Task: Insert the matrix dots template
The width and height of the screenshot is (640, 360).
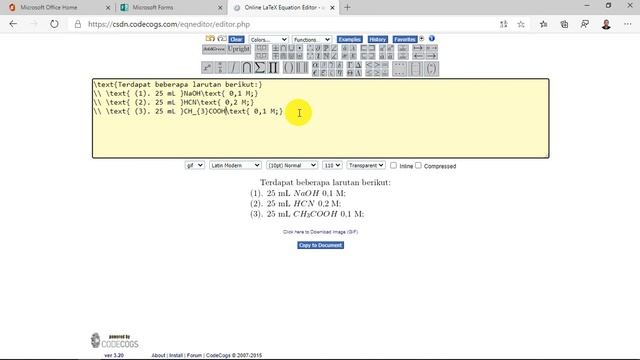Action: pos(400,69)
